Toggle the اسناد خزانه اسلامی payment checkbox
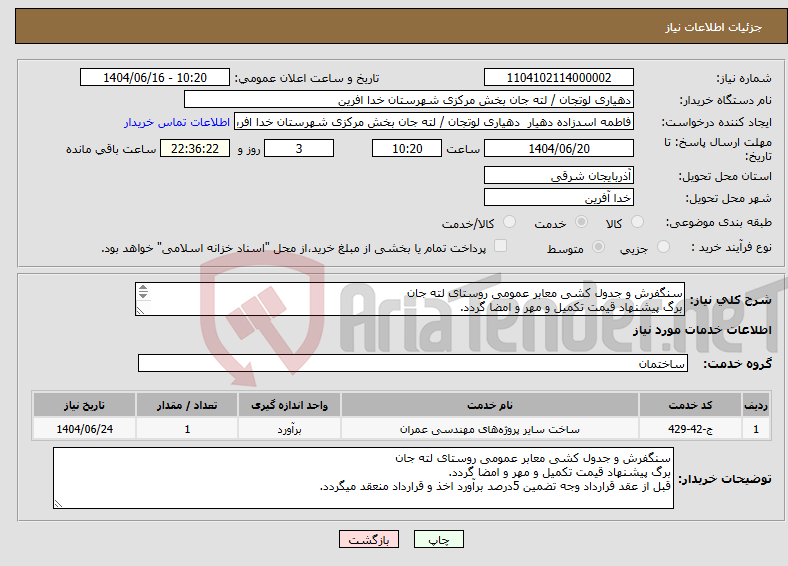788x566 pixels. (500, 246)
